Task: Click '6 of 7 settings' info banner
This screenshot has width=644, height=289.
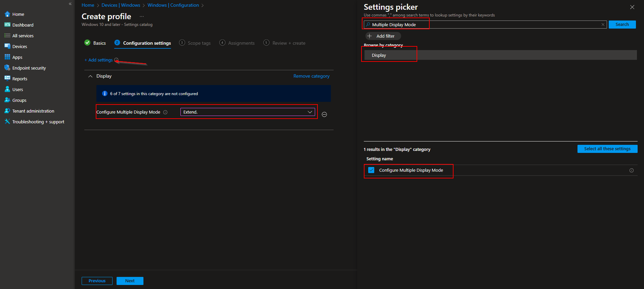Action: pos(214,93)
